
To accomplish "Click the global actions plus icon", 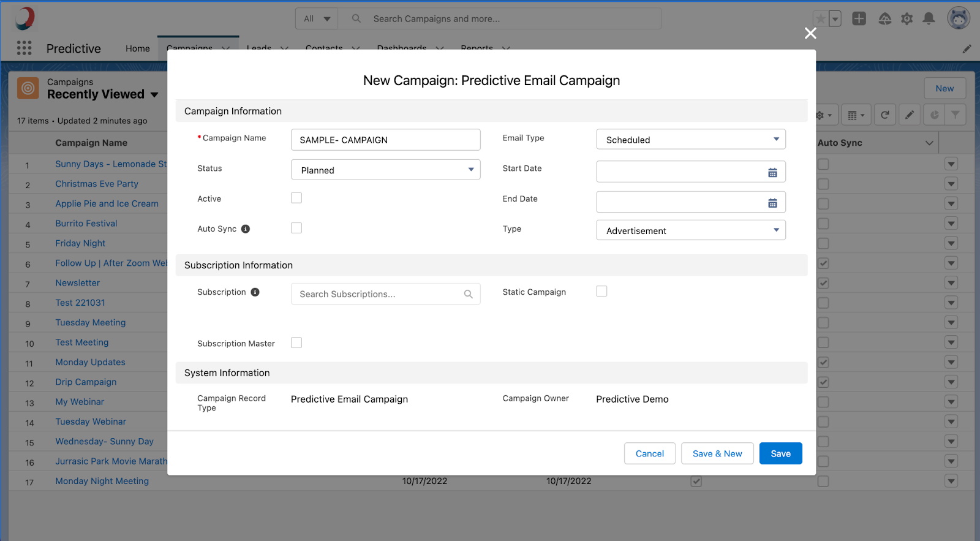I will click(859, 19).
